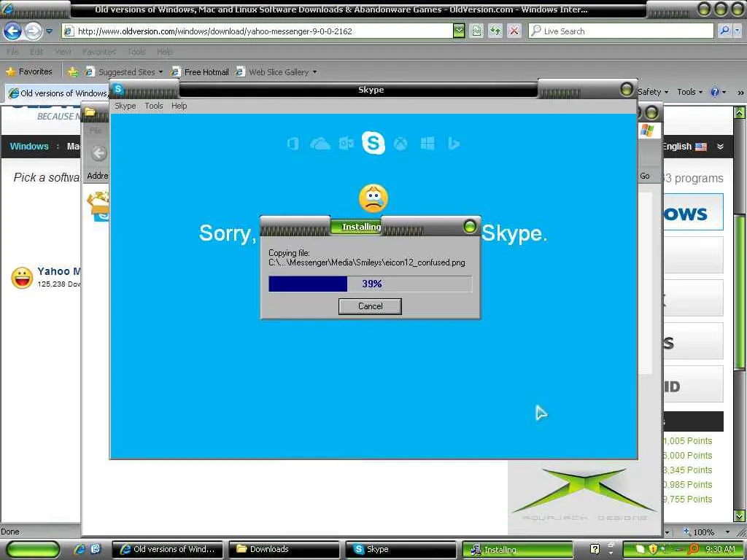Click the question mark icon on taskbar
The image size is (747, 560).
[595, 549]
